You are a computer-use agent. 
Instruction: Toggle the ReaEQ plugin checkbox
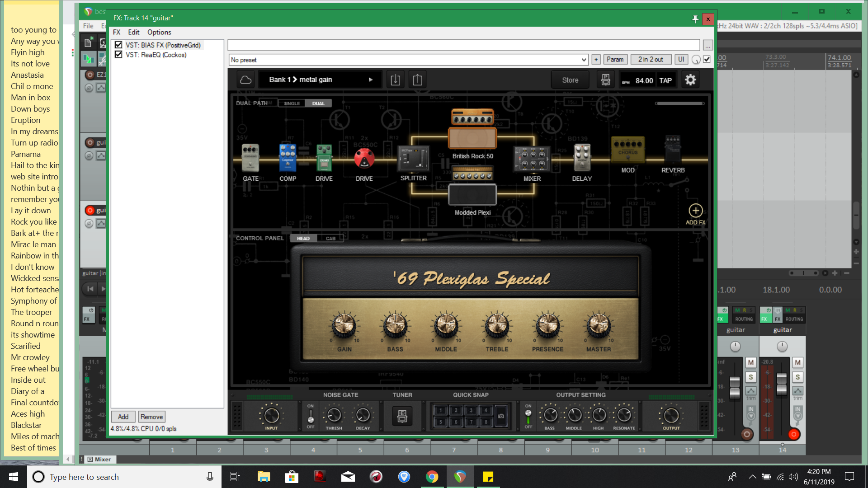click(x=118, y=54)
